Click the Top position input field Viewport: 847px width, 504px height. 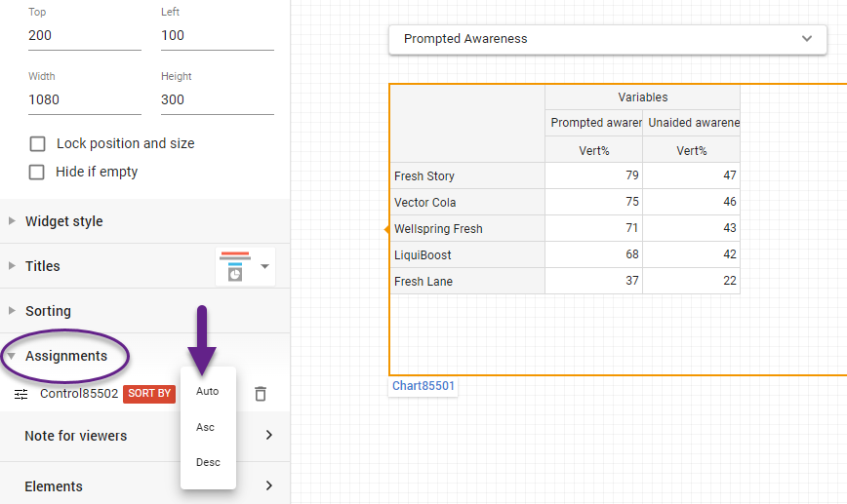pyautogui.click(x=85, y=36)
